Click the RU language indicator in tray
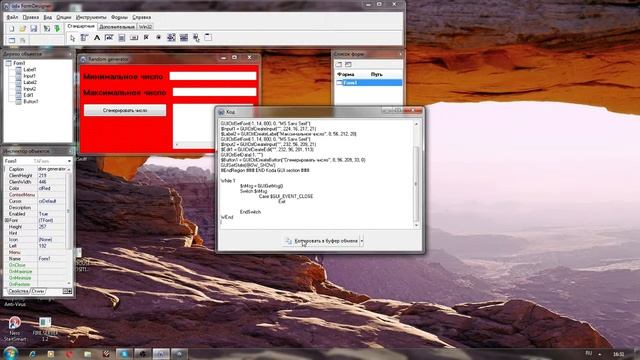The image size is (640, 360). [589, 353]
